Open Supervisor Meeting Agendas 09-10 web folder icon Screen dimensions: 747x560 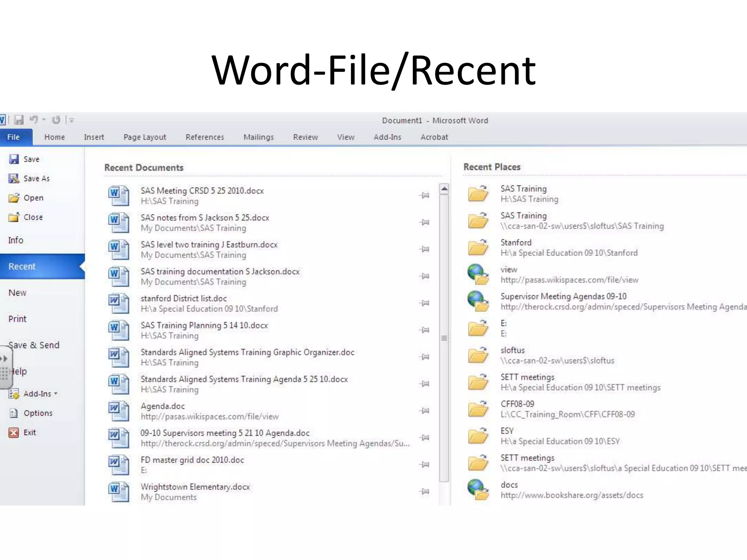point(478,301)
